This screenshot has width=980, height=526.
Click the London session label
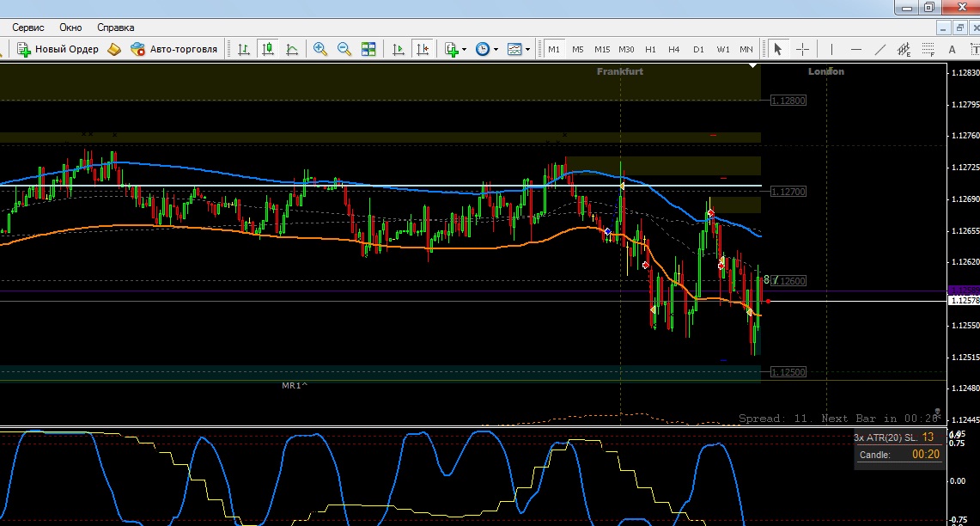coord(826,71)
